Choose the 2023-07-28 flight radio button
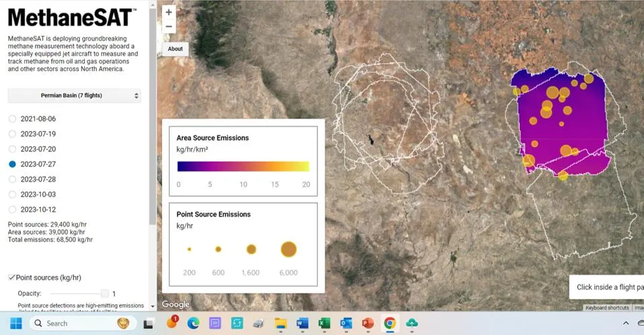 point(12,179)
